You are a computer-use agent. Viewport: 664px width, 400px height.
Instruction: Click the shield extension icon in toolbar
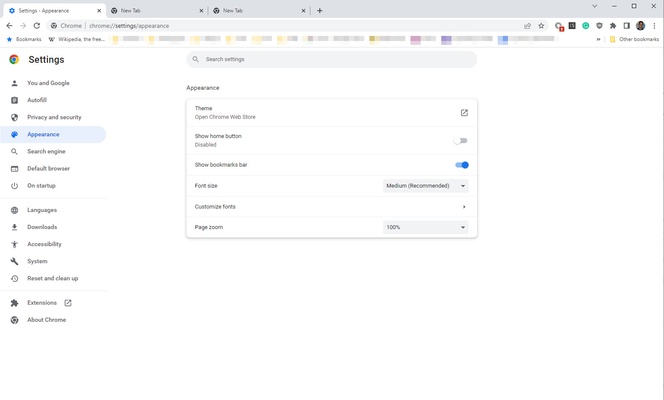click(x=599, y=26)
